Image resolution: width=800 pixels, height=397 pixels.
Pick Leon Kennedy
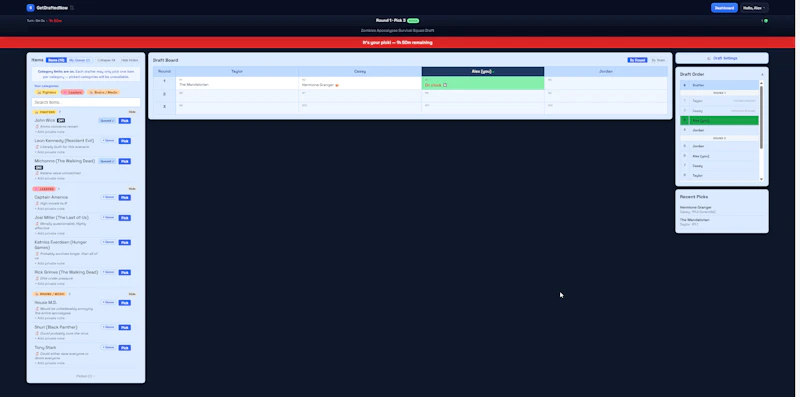[124, 141]
